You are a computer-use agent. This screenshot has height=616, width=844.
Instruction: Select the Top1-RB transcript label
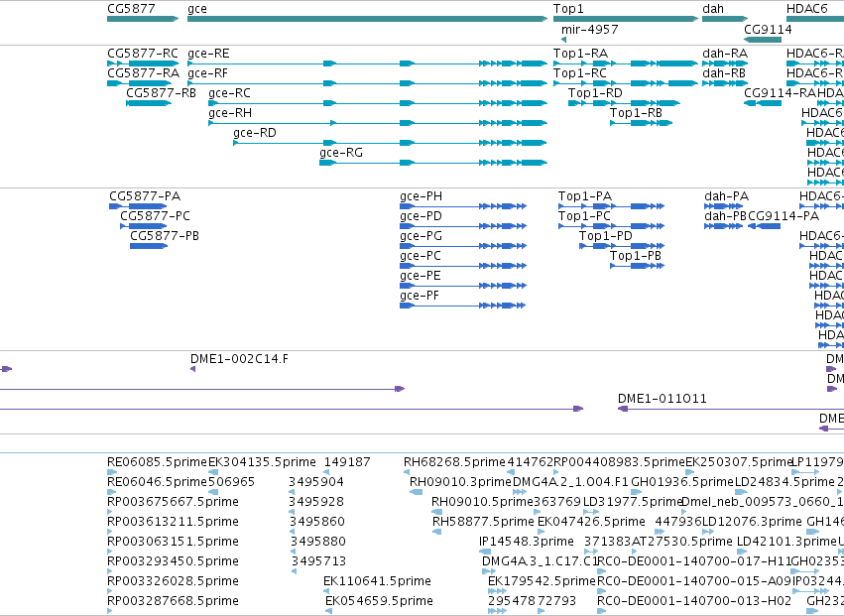(637, 113)
